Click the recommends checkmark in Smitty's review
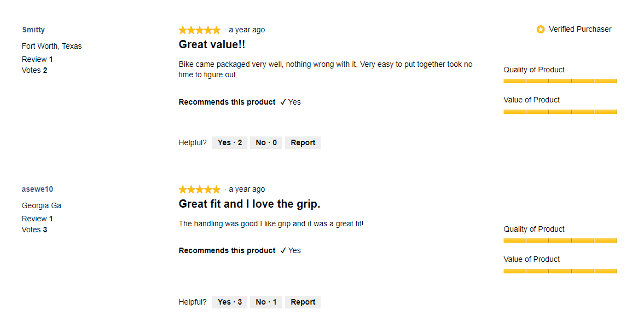This screenshot has width=644, height=315. (x=283, y=102)
